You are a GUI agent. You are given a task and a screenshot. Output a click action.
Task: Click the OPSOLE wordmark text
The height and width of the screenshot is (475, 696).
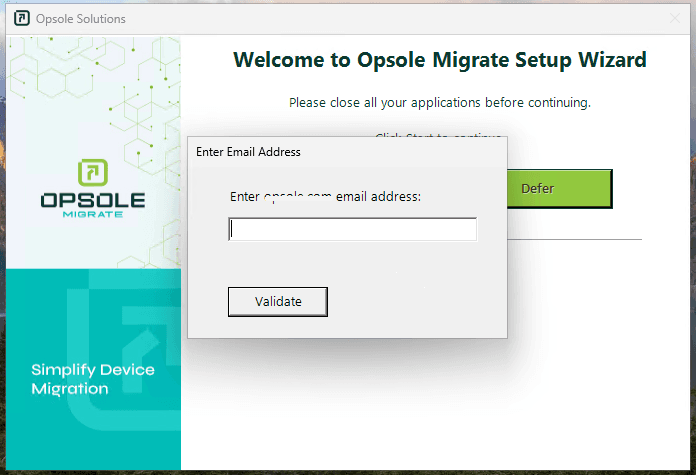pyautogui.click(x=93, y=201)
